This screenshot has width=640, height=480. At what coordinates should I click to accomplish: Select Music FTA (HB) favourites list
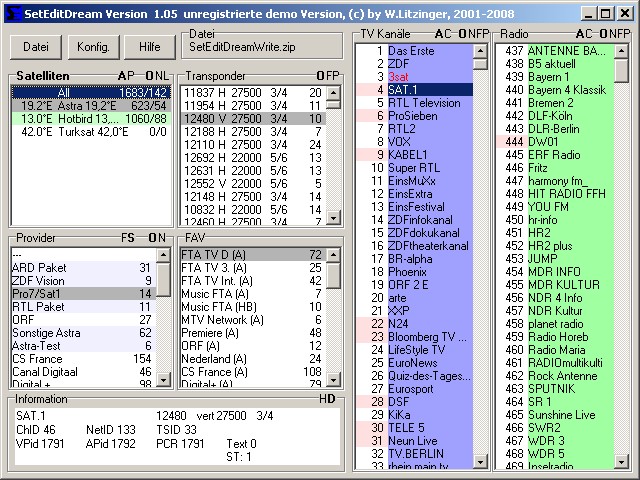tap(253, 307)
